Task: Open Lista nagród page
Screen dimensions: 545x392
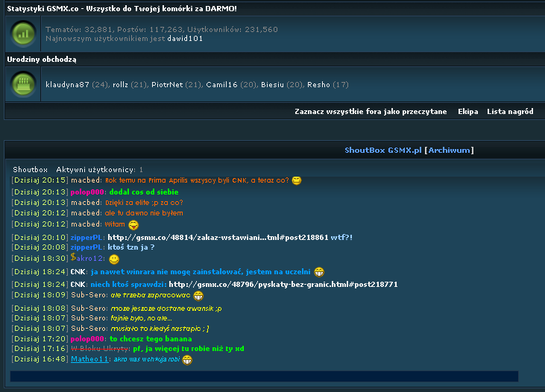Action: click(510, 112)
